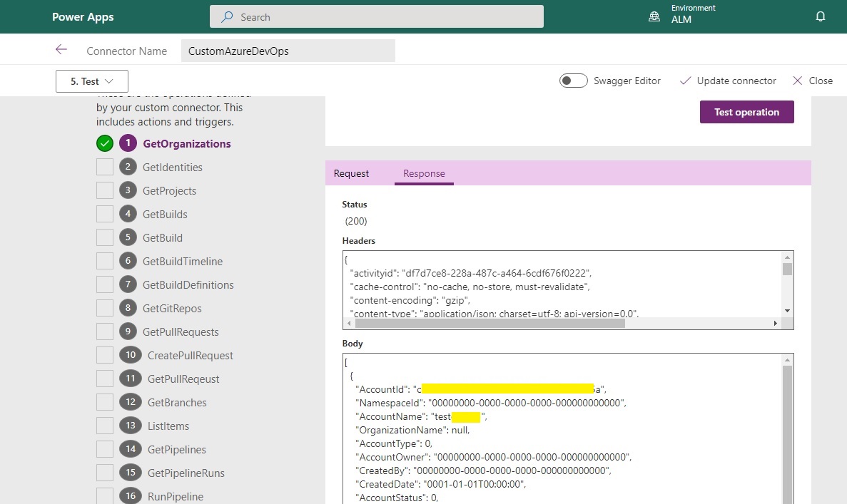The width and height of the screenshot is (847, 504).
Task: Open notifications with the bell icon
Action: pos(821,16)
